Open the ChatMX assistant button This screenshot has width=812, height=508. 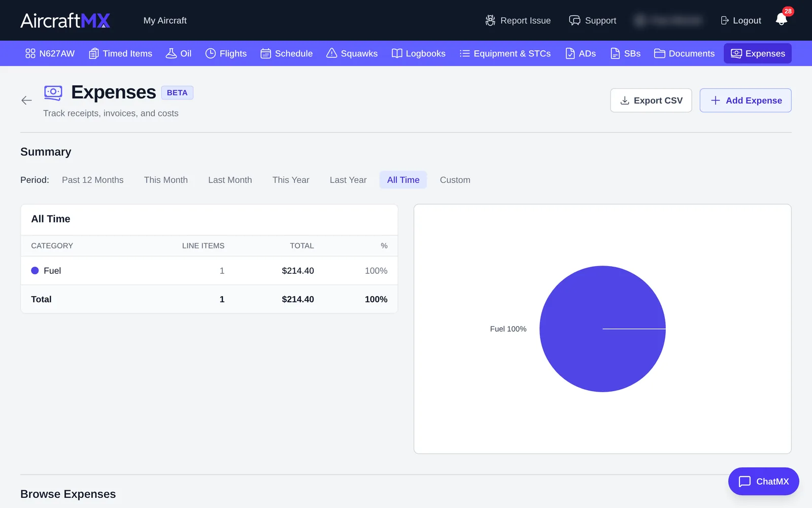tap(763, 481)
